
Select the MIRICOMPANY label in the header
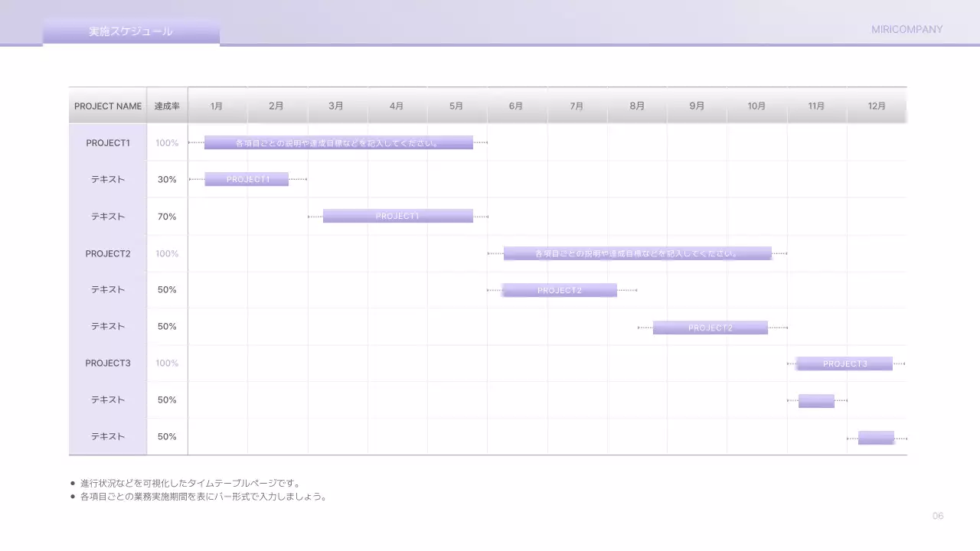pyautogui.click(x=906, y=30)
